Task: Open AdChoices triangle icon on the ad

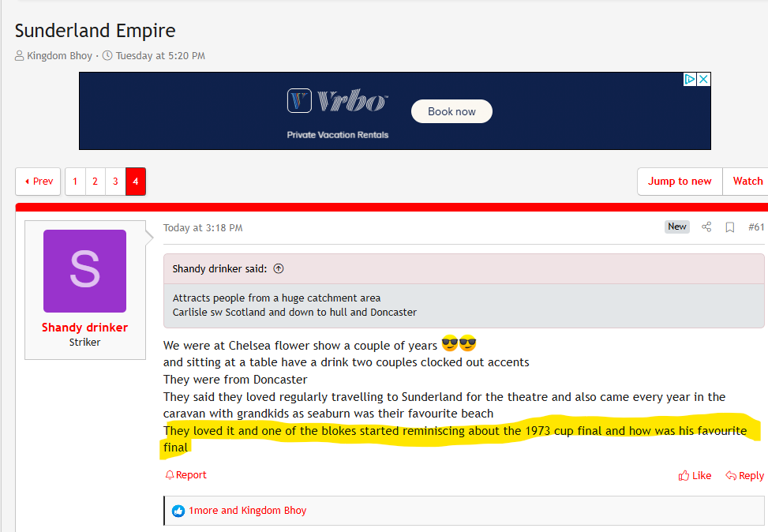Action: tap(690, 80)
